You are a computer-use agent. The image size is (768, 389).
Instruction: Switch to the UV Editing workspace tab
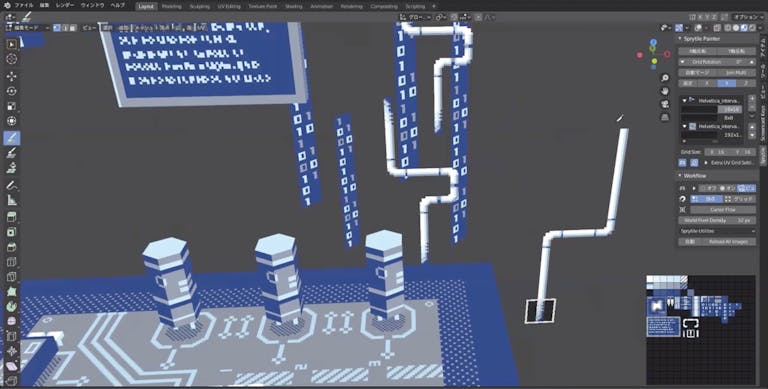click(x=229, y=6)
